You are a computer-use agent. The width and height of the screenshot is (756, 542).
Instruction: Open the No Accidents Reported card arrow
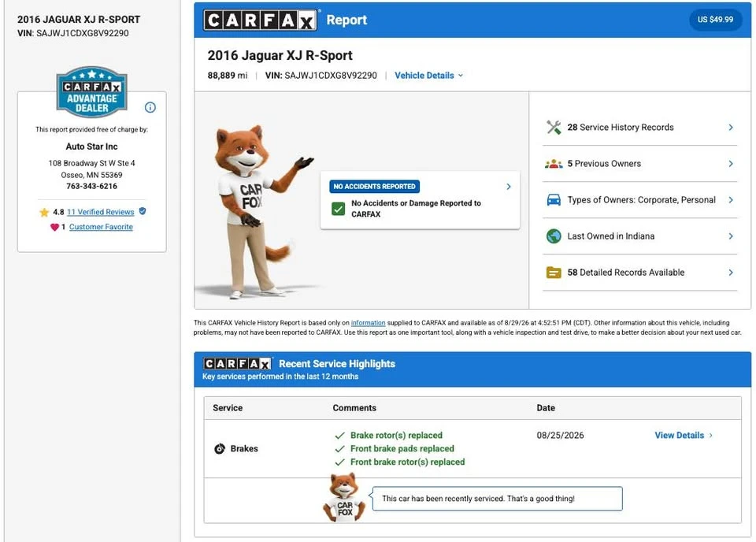coord(509,187)
